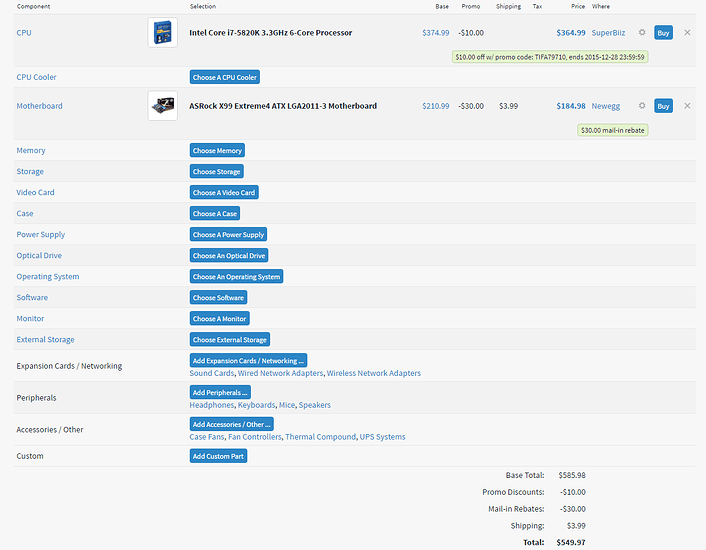This screenshot has width=706, height=550.
Task: Visit the SuperBiiz merchant link
Action: (x=608, y=32)
